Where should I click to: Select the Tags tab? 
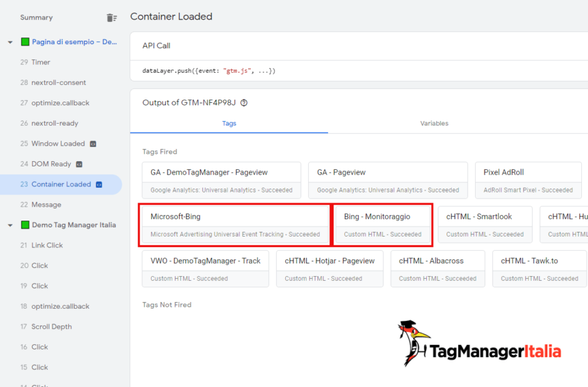229,124
